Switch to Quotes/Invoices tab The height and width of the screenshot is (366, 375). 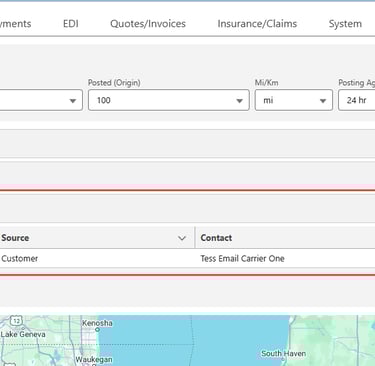tap(148, 24)
